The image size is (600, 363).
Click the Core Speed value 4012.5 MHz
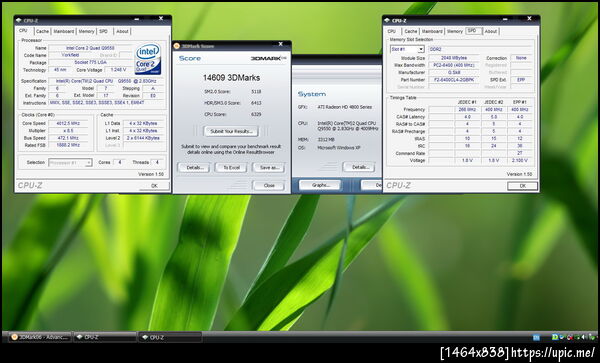coord(69,124)
